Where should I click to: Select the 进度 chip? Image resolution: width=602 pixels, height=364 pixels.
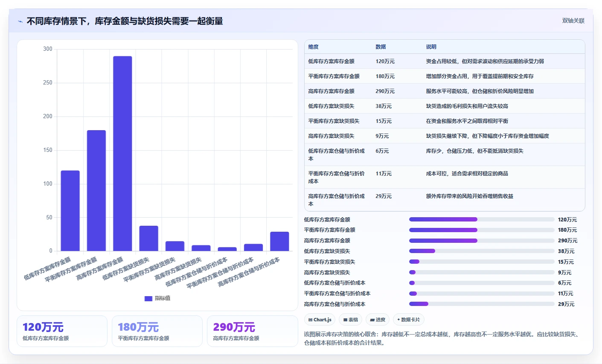[x=378, y=320]
